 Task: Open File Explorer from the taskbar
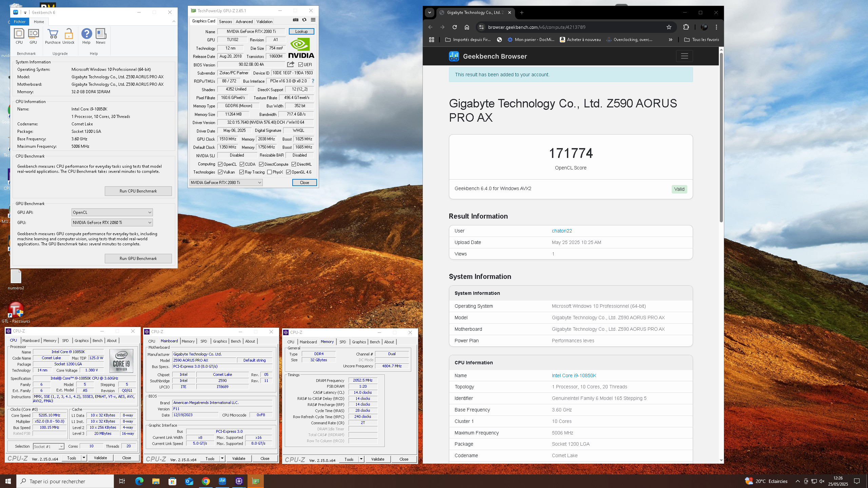tap(156, 481)
